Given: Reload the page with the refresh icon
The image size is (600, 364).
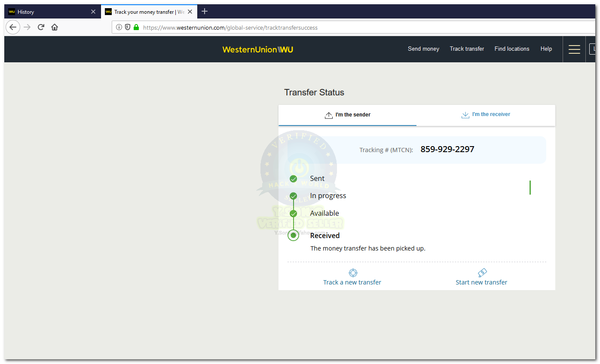Looking at the screenshot, I should [41, 27].
